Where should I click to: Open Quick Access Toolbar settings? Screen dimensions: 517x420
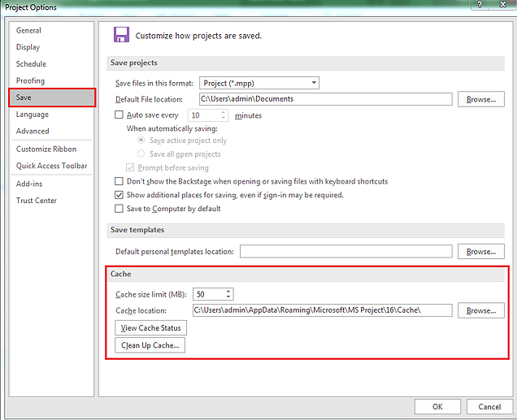point(52,166)
